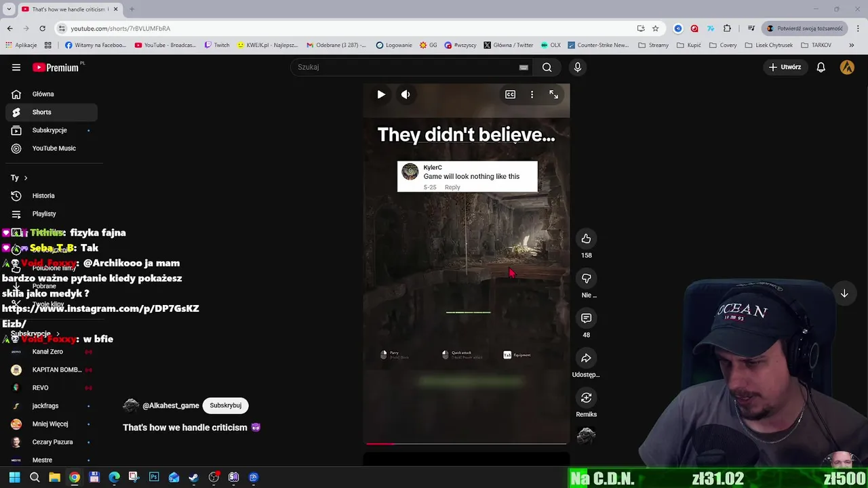Open the three-dot options menu on the Short
Viewport: 868px width, 488px height.
point(532,95)
